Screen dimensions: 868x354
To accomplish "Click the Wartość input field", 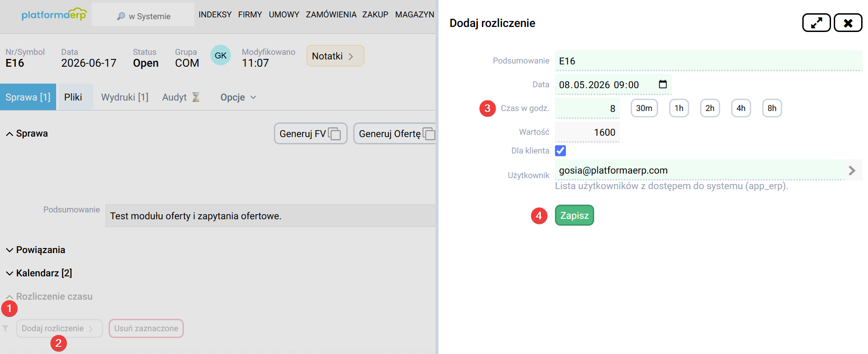I will click(587, 132).
